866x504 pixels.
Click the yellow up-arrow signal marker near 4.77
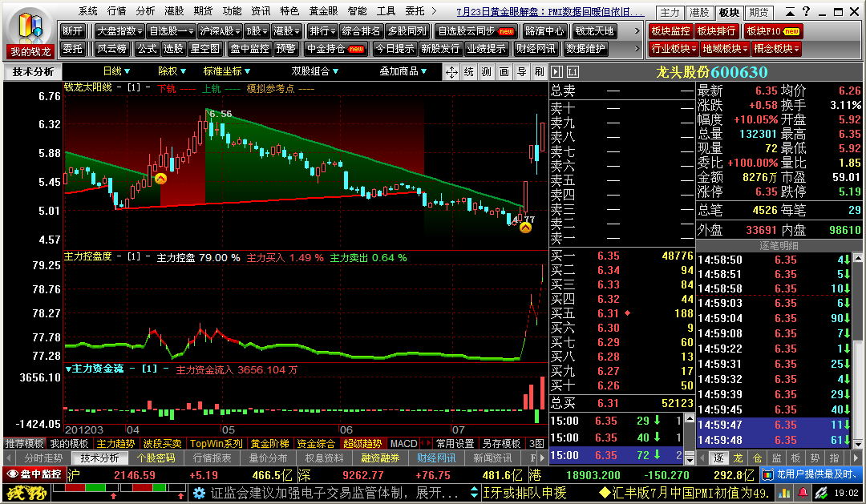coord(525,228)
